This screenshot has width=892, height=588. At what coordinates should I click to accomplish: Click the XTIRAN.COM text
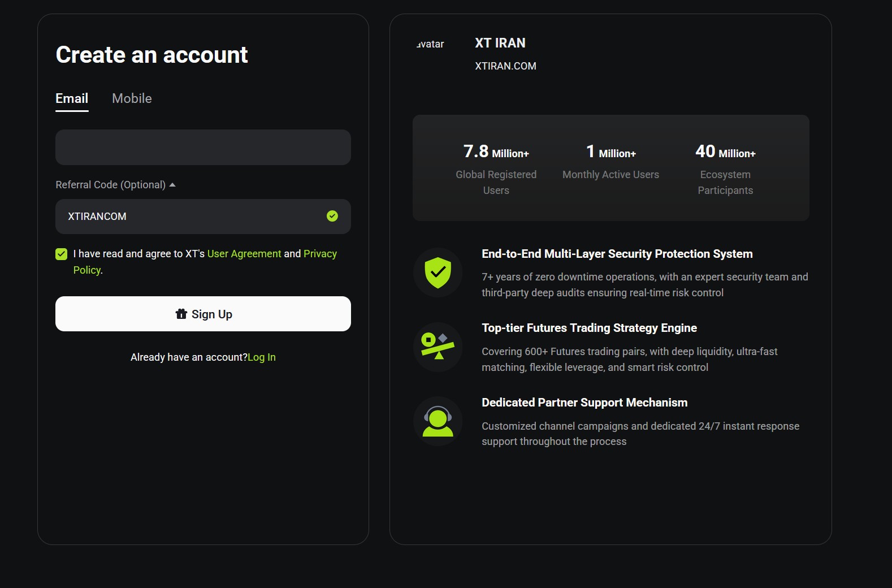pyautogui.click(x=506, y=66)
